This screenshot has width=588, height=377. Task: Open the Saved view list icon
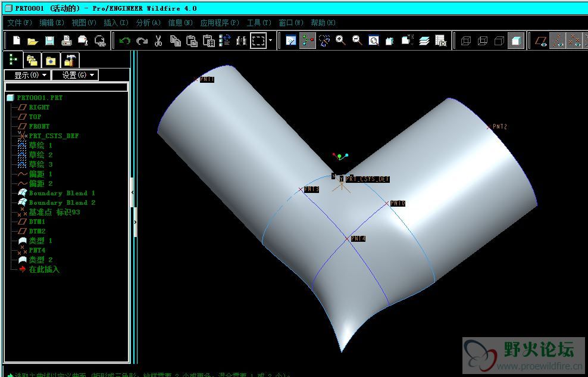pyautogui.click(x=407, y=40)
